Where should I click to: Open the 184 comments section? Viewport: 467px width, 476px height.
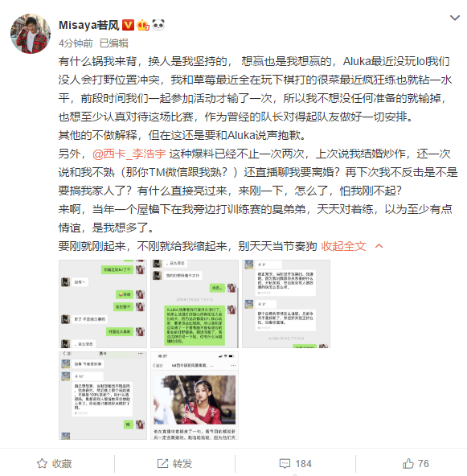click(x=295, y=464)
